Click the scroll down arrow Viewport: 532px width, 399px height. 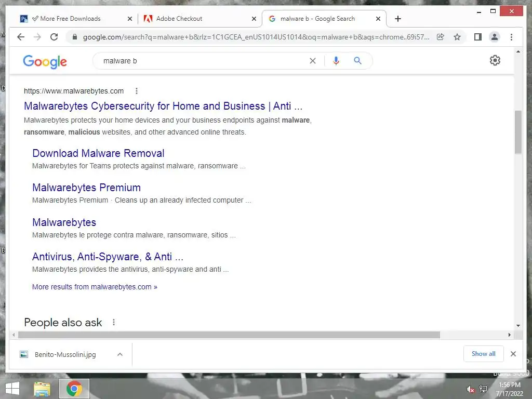(518, 326)
